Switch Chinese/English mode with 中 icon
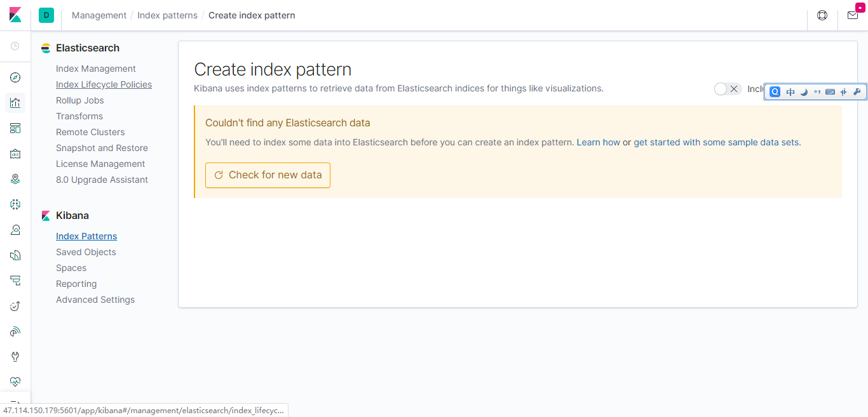 (x=790, y=92)
